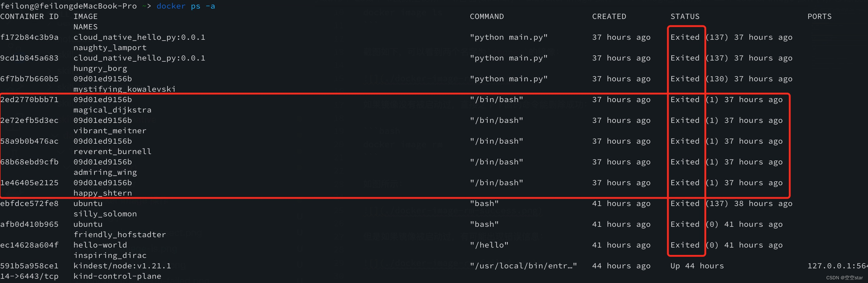The image size is (868, 283).
Task: Click the vibrant_meitner container name
Action: coord(110,130)
